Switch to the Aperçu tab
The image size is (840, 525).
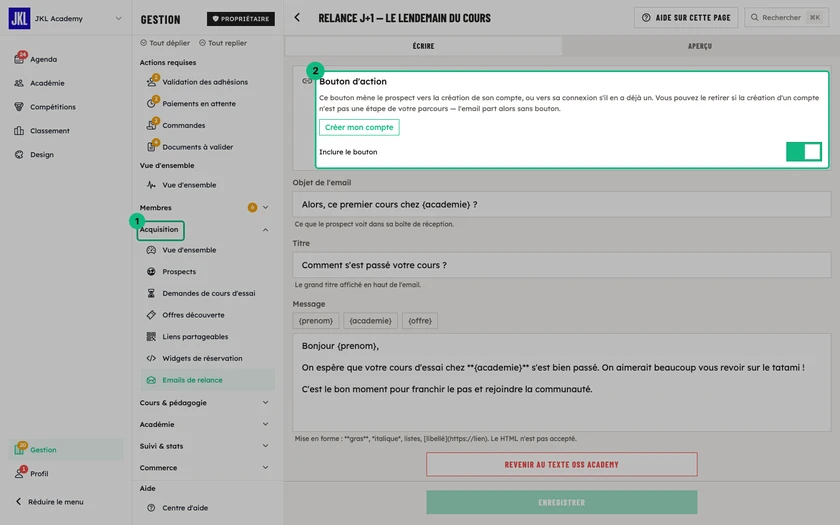(x=701, y=46)
